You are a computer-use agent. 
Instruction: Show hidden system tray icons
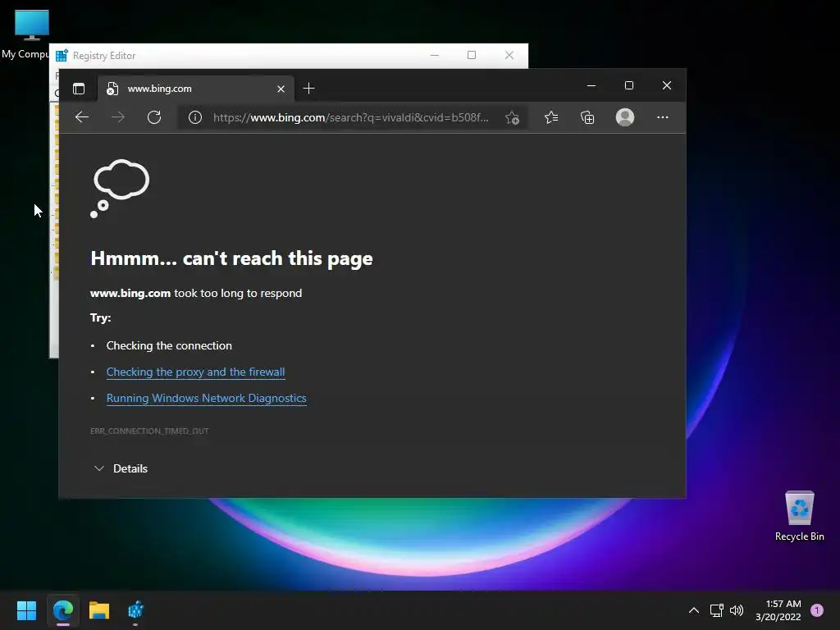(x=693, y=610)
